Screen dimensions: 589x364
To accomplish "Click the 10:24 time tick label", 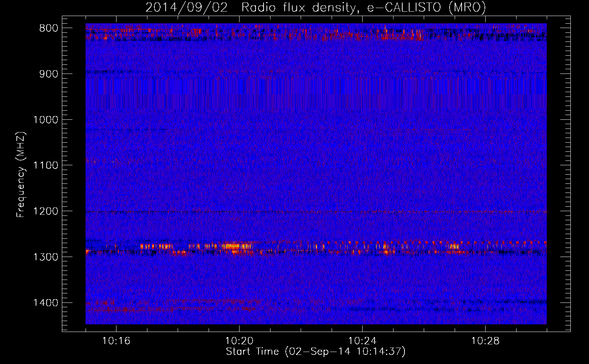I will point(362,341).
